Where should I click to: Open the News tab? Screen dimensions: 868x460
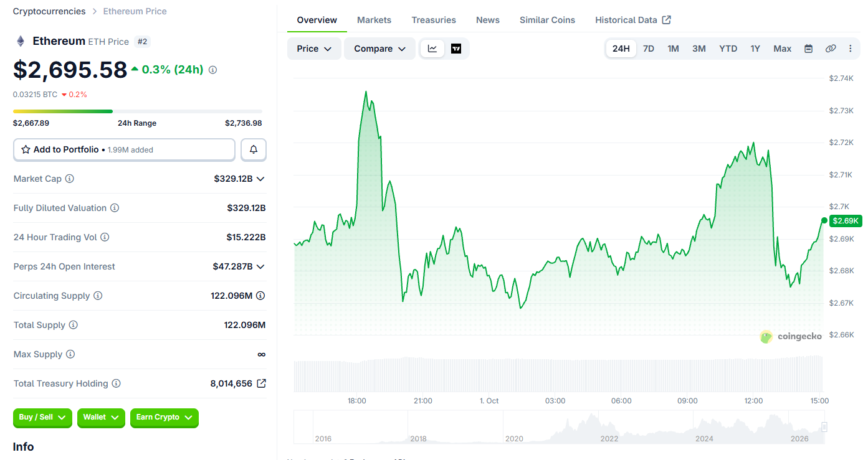[x=488, y=20]
